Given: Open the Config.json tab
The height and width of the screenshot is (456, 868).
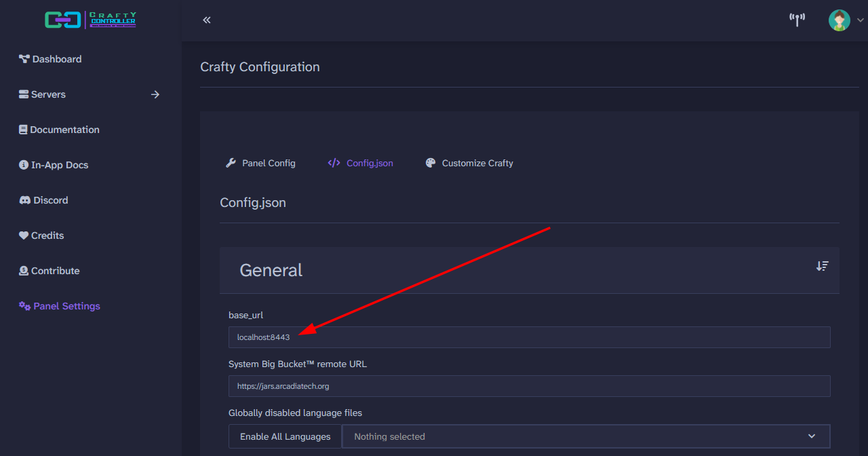Looking at the screenshot, I should tap(360, 163).
